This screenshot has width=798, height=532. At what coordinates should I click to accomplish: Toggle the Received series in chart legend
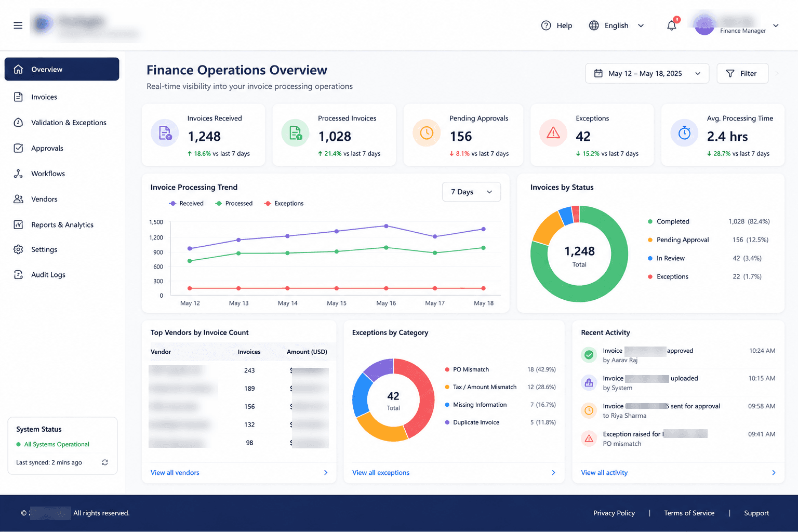[186, 204]
